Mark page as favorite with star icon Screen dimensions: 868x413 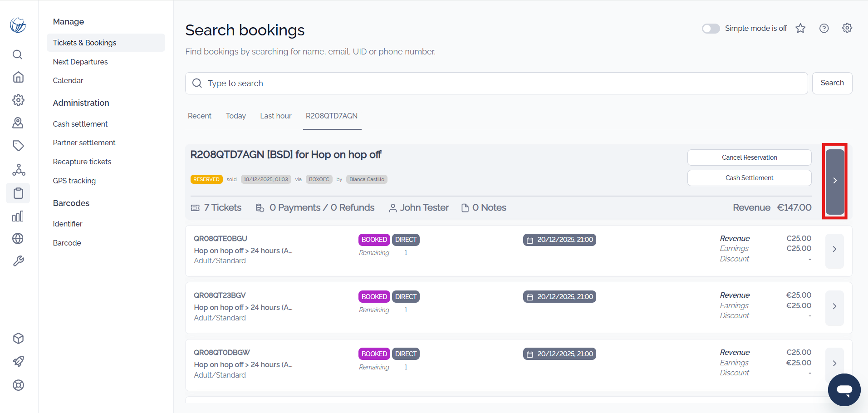[x=800, y=28]
